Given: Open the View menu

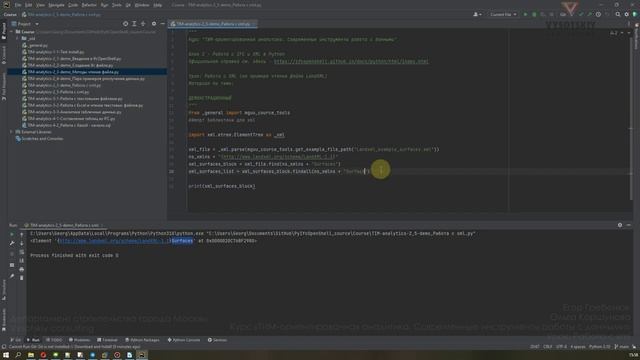Looking at the screenshot, I should [x=40, y=5].
